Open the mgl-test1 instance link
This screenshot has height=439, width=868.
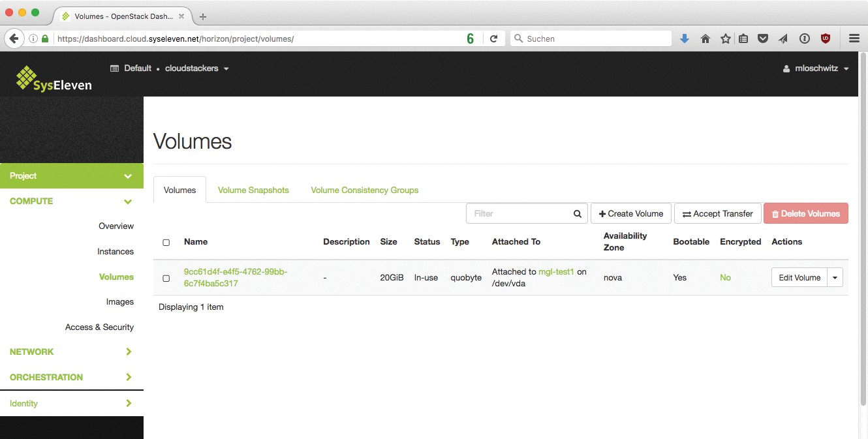(556, 272)
